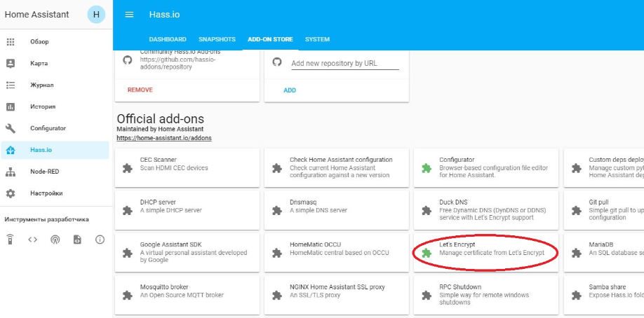Click the Hass.io home icon
The image size is (644, 318).
pos(11,150)
